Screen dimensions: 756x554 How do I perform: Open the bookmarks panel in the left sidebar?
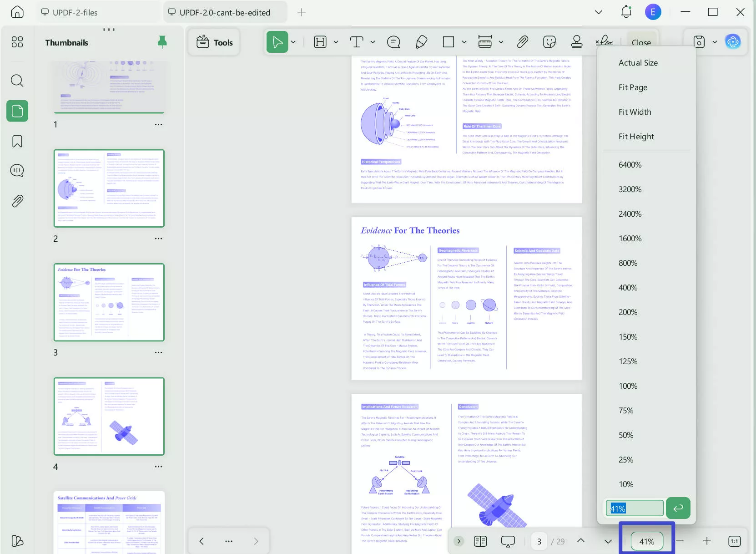point(17,141)
